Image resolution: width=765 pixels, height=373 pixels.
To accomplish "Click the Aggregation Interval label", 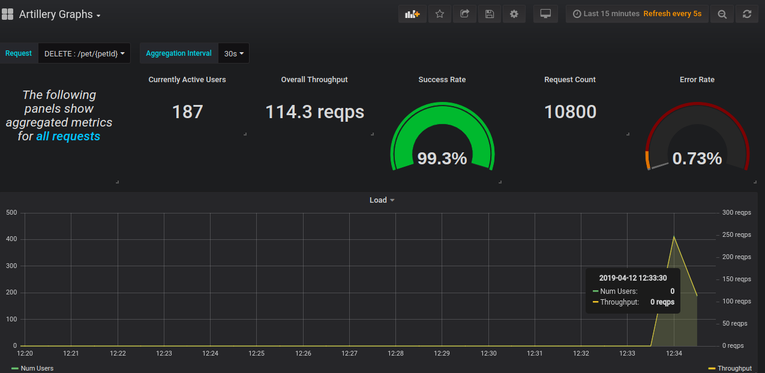I will (x=179, y=53).
